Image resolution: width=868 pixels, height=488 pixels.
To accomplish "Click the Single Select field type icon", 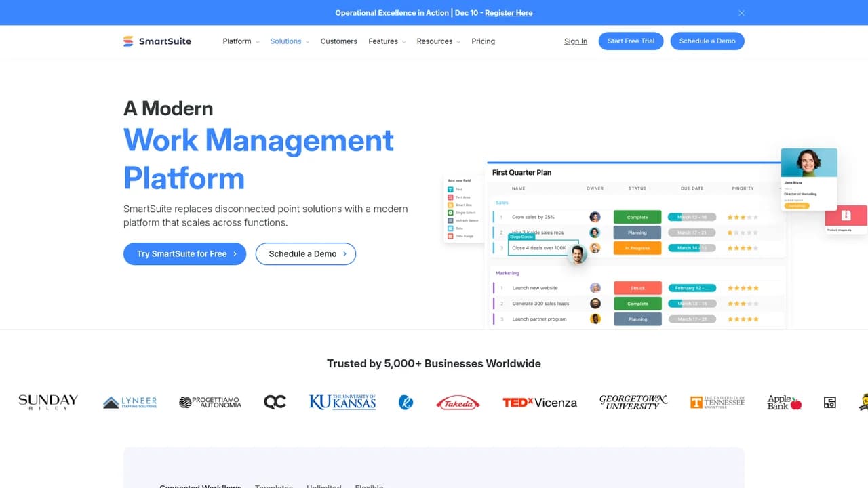I will [x=450, y=213].
